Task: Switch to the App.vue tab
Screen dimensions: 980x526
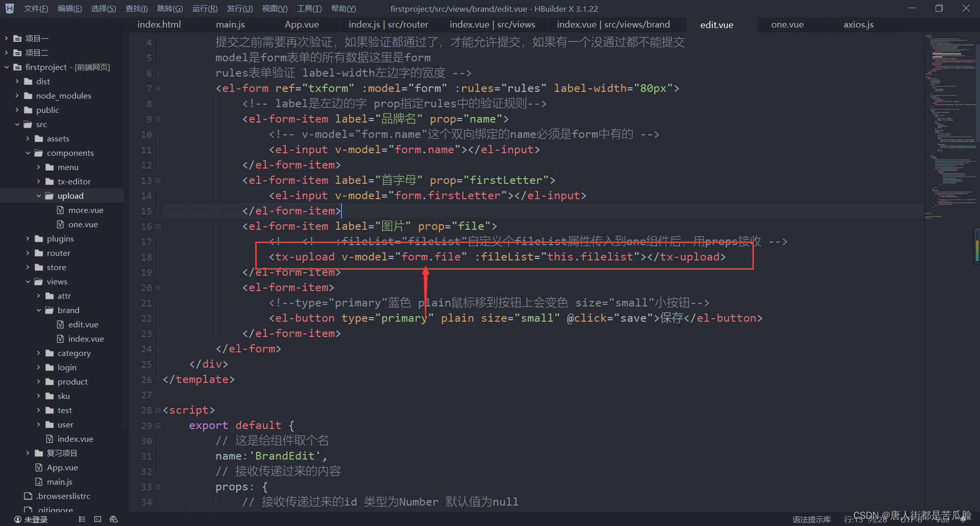Action: (x=302, y=25)
